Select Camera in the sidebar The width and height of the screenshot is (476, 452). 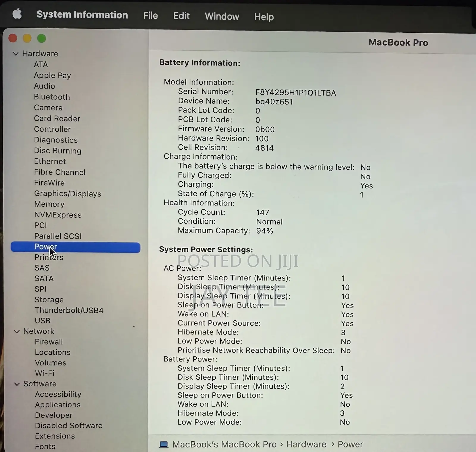click(48, 107)
